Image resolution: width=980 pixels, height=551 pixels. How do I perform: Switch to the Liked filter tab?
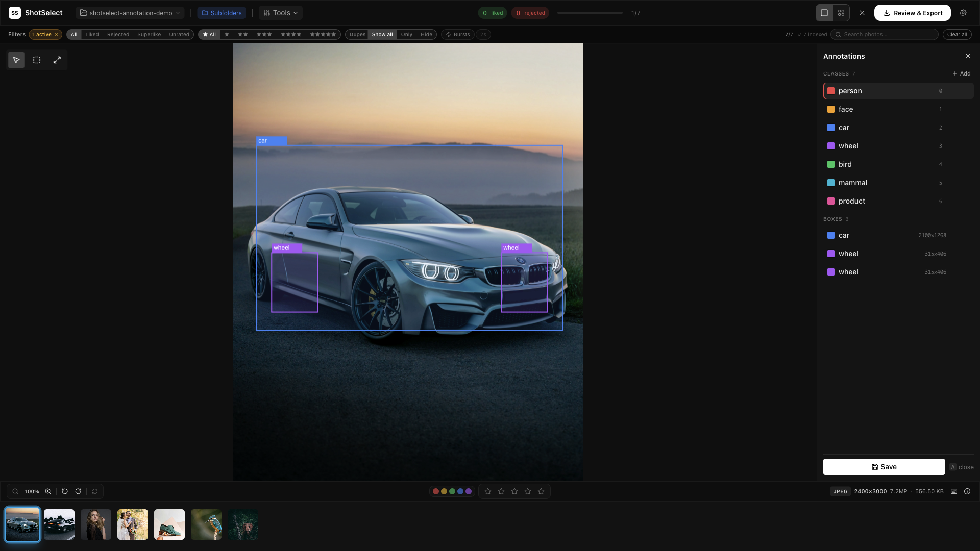click(92, 34)
